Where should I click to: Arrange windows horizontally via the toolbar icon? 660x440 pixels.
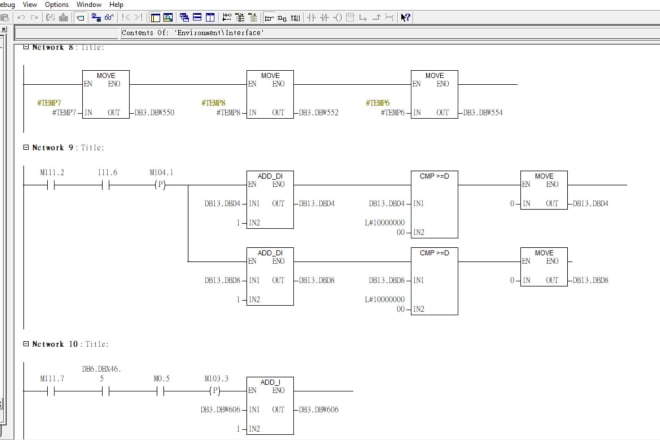(x=197, y=17)
